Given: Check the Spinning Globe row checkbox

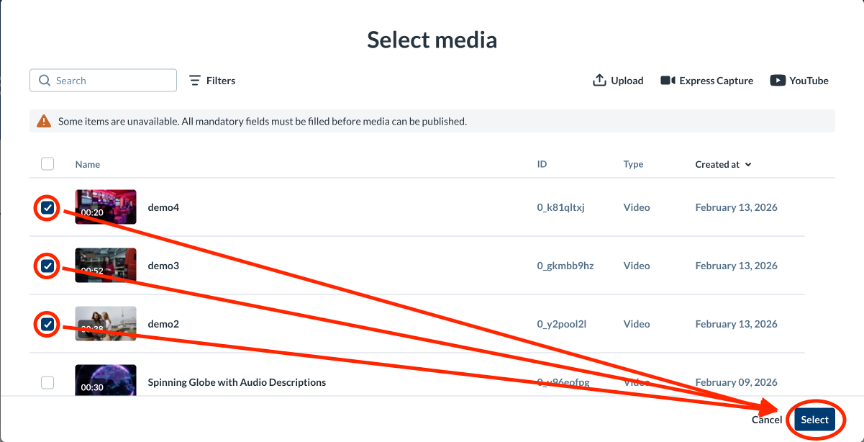Looking at the screenshot, I should point(48,382).
